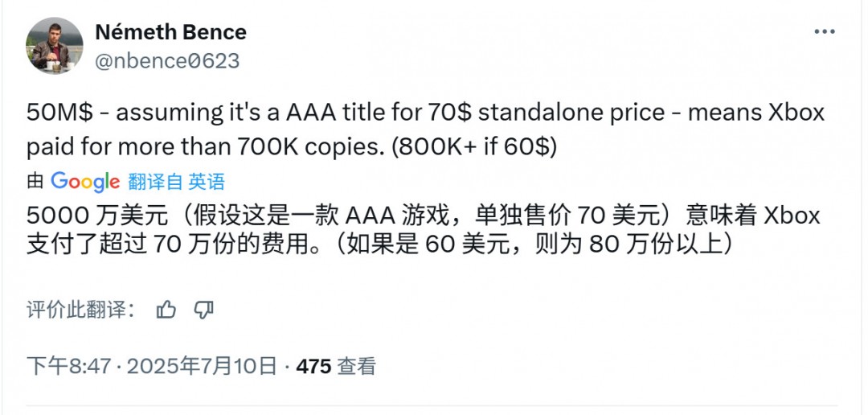The height and width of the screenshot is (415, 868).
Task: Rate the translation with thumbs down
Action: pos(204,310)
